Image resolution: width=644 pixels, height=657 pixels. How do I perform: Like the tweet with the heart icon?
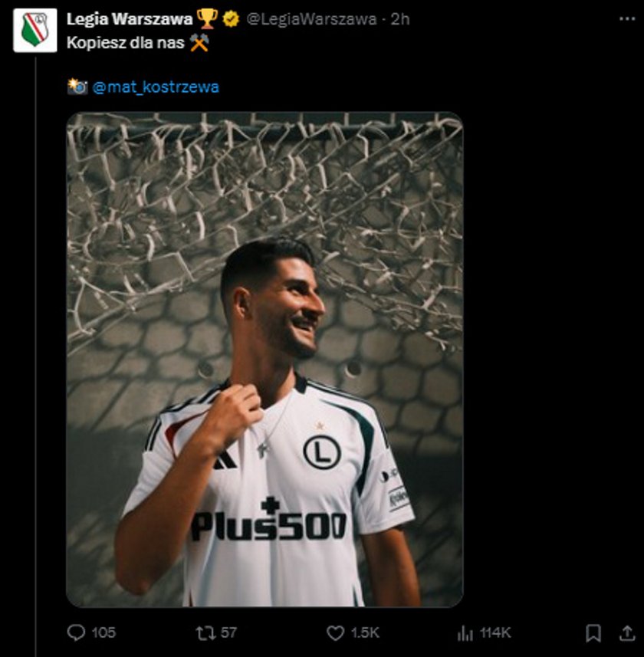coord(335,633)
